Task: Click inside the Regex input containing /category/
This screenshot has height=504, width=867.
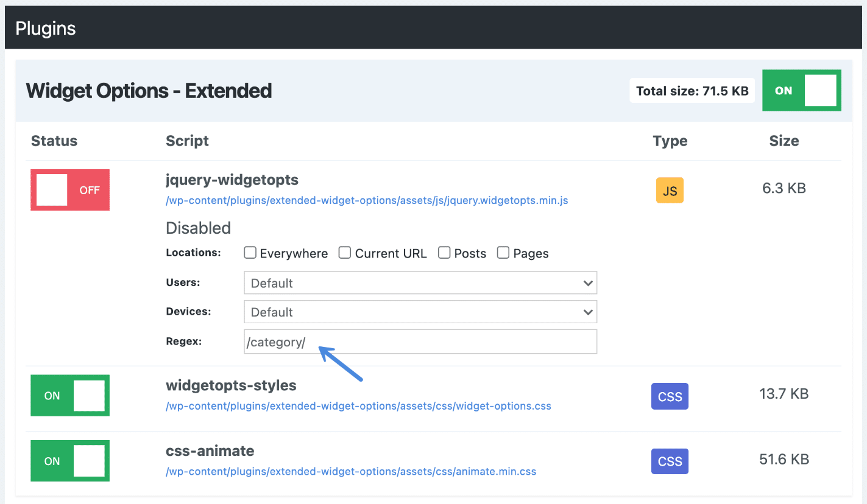Action: 420,341
